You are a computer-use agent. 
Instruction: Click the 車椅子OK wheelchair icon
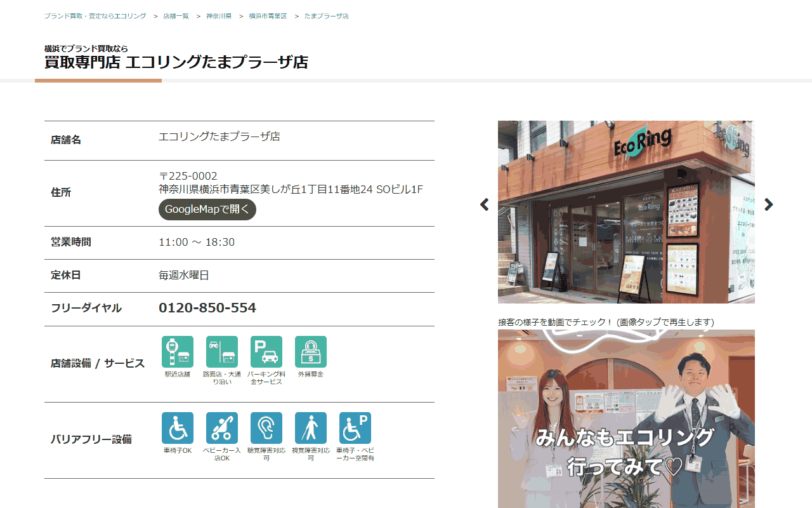(x=178, y=428)
